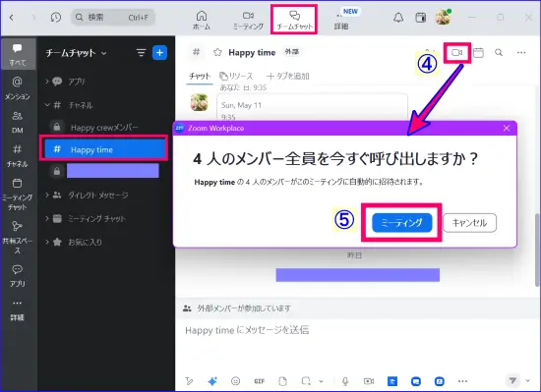The width and height of the screenshot is (541, 392).
Task: Switch to the リソース tab
Action: pyautogui.click(x=236, y=76)
